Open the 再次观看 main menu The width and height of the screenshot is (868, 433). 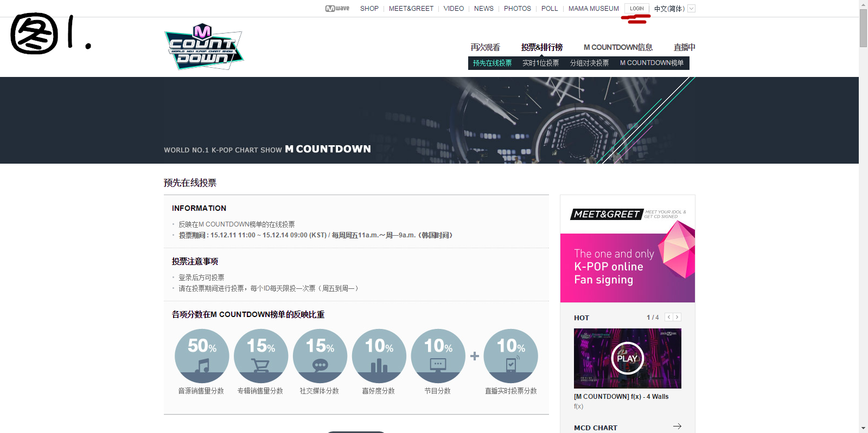486,47
